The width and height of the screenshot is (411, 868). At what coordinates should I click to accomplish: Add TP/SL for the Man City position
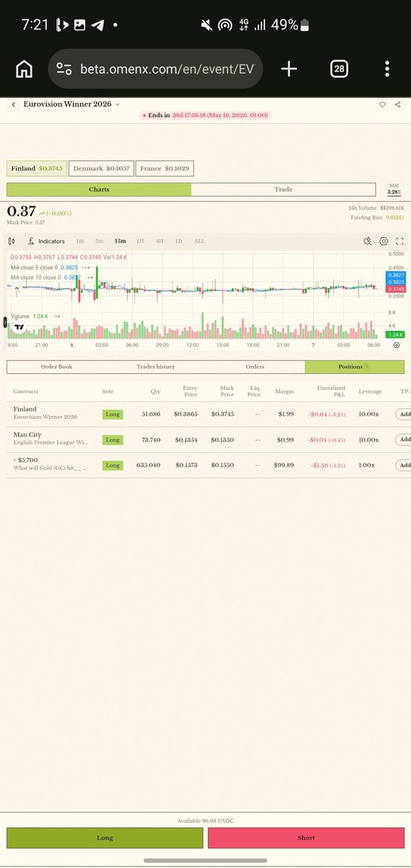(x=404, y=440)
